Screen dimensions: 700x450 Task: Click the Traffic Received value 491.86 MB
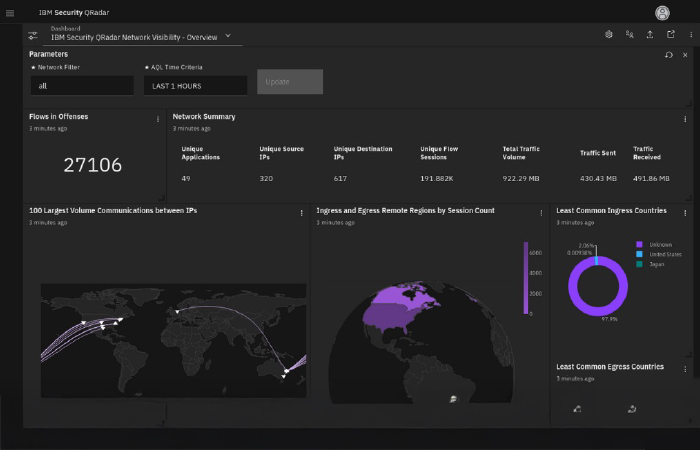(651, 179)
